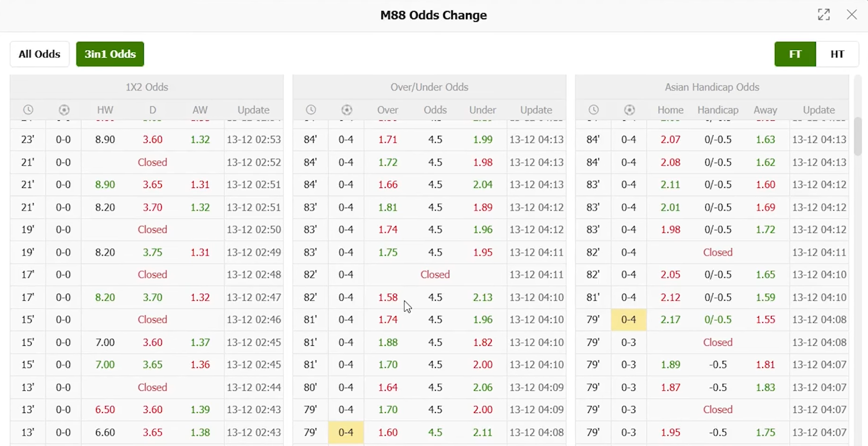Toggle to FT full-time odds
Viewport: 868px width, 446px height.
[795, 54]
